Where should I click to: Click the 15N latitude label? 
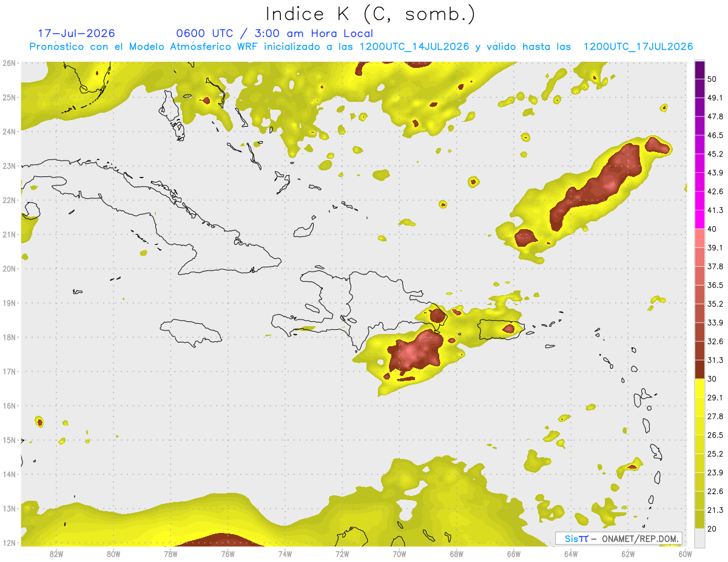click(9, 440)
